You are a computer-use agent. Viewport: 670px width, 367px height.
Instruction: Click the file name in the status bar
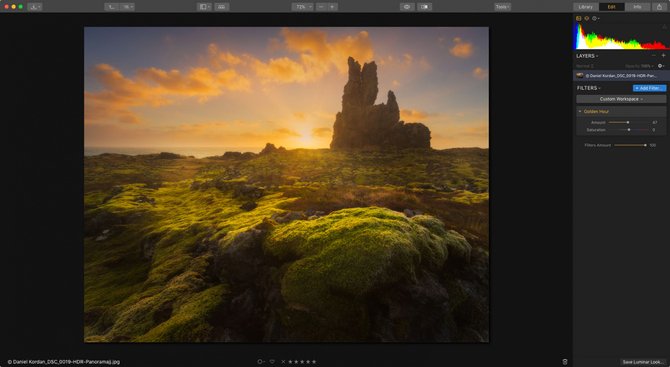coord(64,362)
